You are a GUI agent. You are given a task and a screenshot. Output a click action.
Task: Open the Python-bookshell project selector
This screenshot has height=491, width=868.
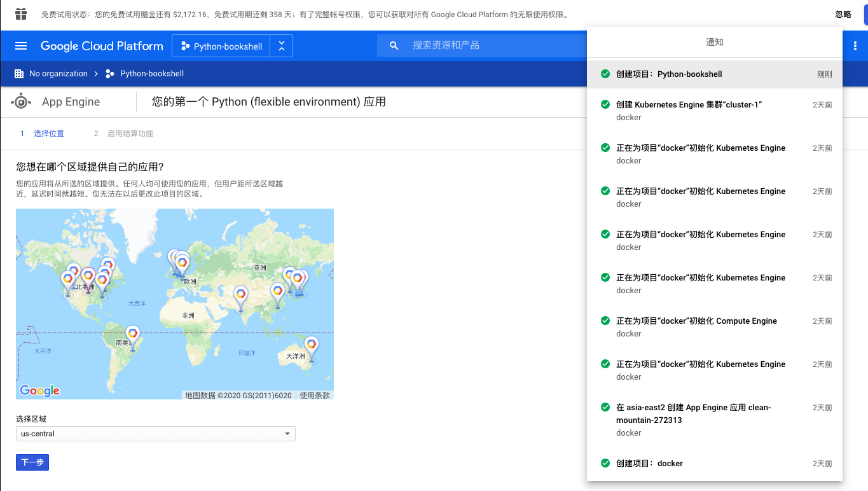pos(221,46)
